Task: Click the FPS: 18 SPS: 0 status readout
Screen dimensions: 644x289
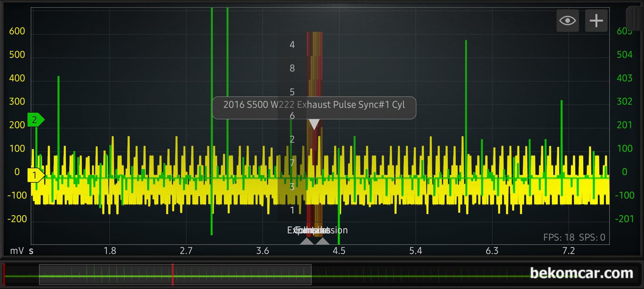Action: point(574,238)
